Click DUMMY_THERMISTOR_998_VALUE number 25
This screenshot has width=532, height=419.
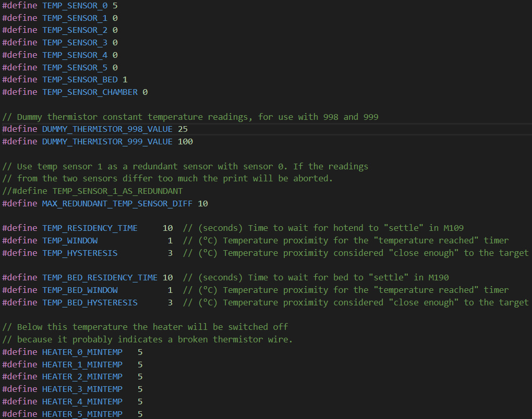[x=183, y=129]
